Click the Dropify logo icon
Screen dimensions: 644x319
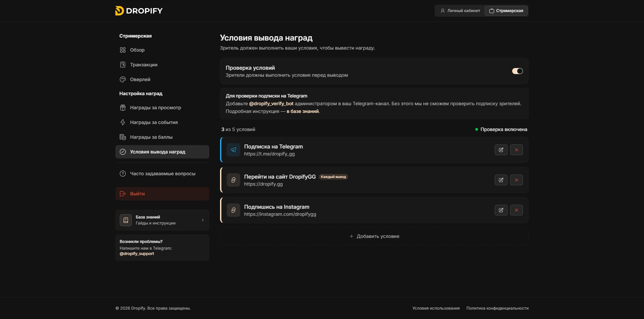[x=119, y=11]
